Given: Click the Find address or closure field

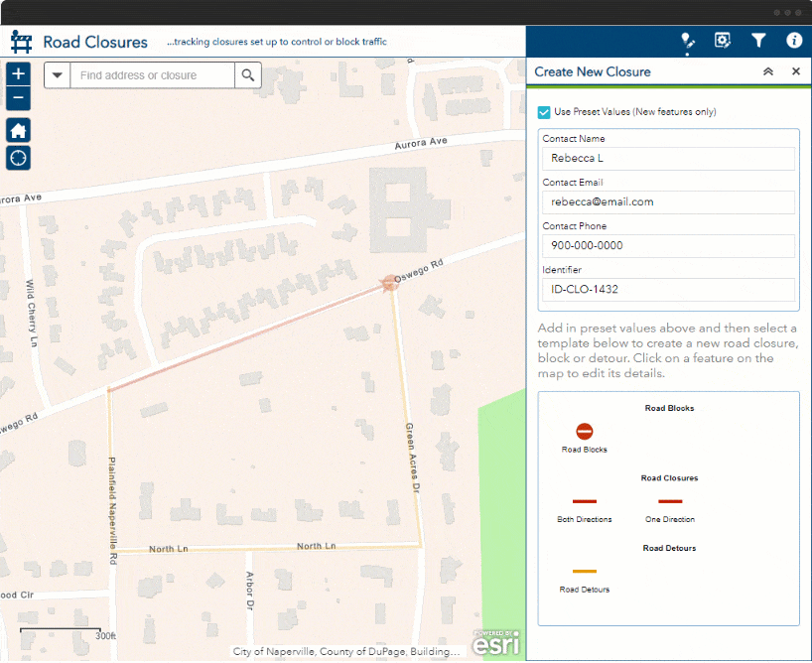Looking at the screenshot, I should tap(152, 75).
